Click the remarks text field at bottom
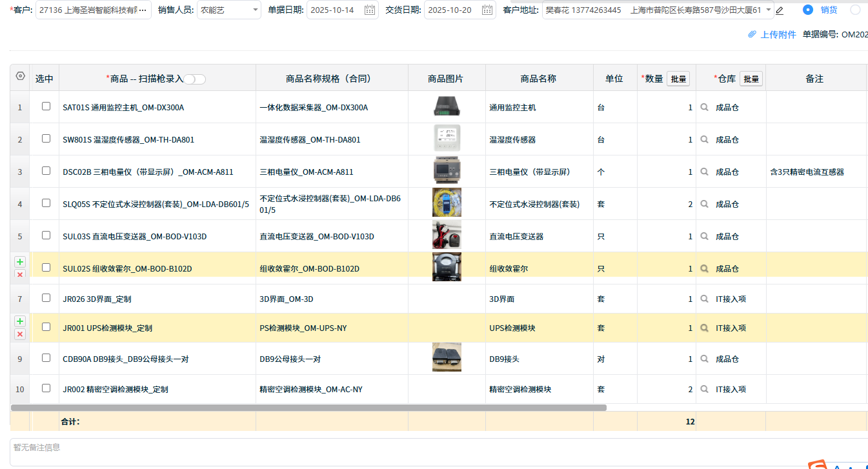Image resolution: width=868 pixels, height=469 pixels. coord(439,452)
